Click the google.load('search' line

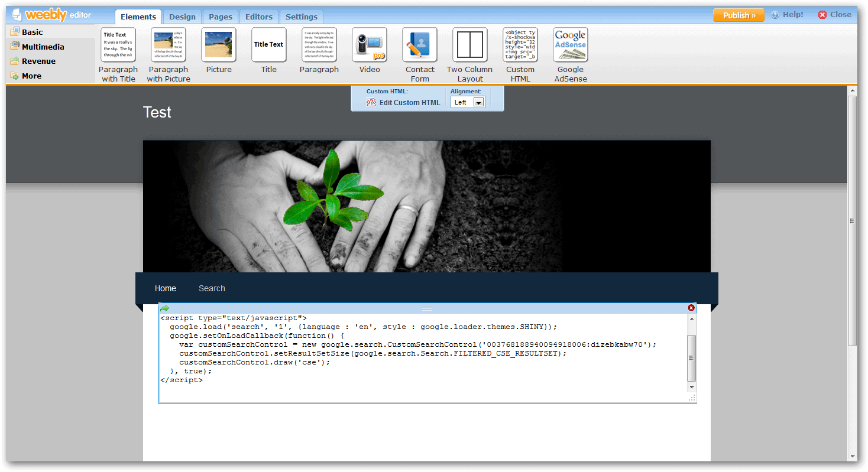pyautogui.click(x=363, y=327)
